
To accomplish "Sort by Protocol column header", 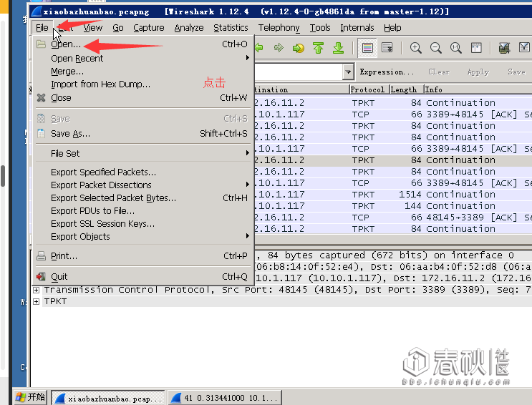I will point(368,89).
